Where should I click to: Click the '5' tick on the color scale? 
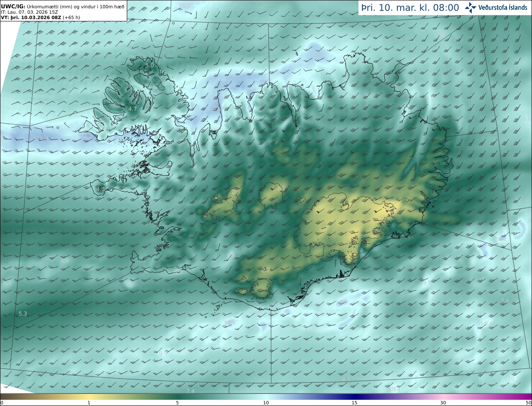177,403
